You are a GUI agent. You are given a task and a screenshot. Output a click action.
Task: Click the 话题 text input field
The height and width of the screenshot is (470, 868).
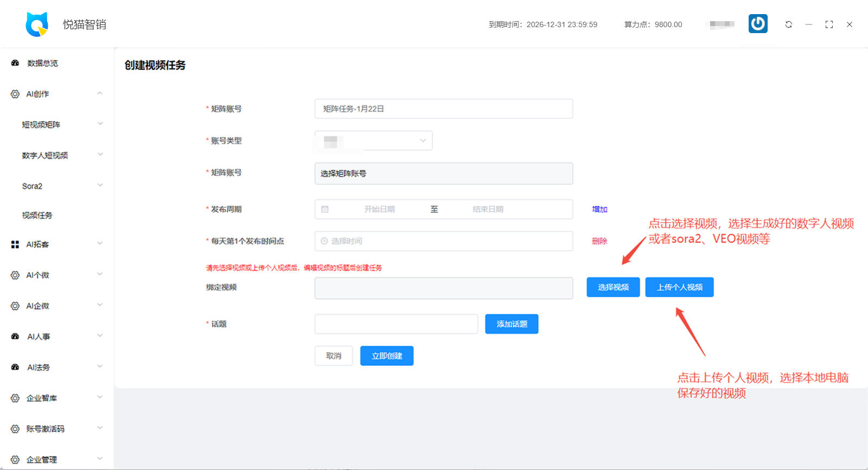pos(396,324)
